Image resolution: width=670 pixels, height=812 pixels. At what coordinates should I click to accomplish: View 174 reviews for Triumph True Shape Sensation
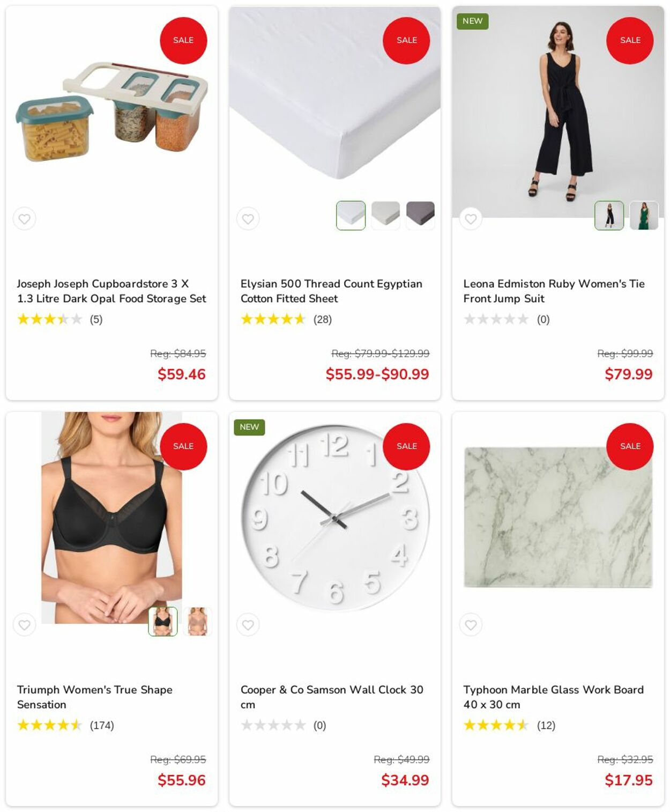click(102, 726)
